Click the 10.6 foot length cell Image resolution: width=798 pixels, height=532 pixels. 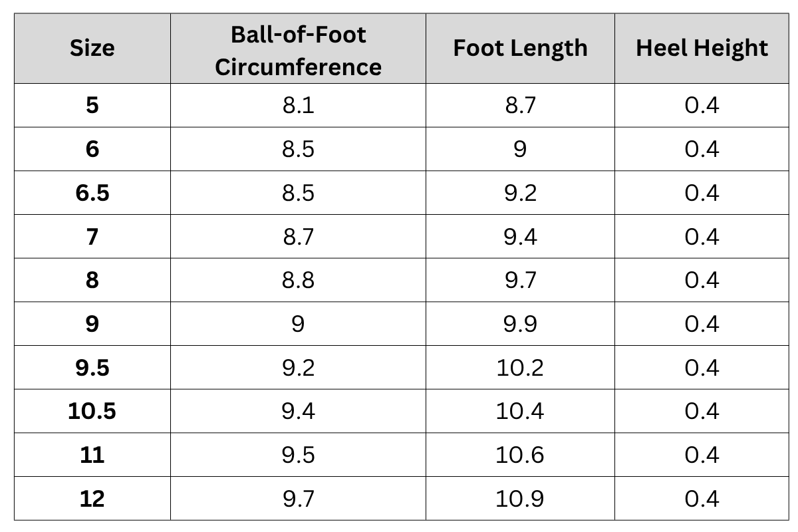(520, 456)
